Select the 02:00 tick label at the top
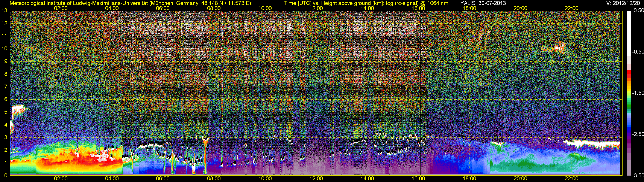The image size is (644, 182). pos(61,8)
